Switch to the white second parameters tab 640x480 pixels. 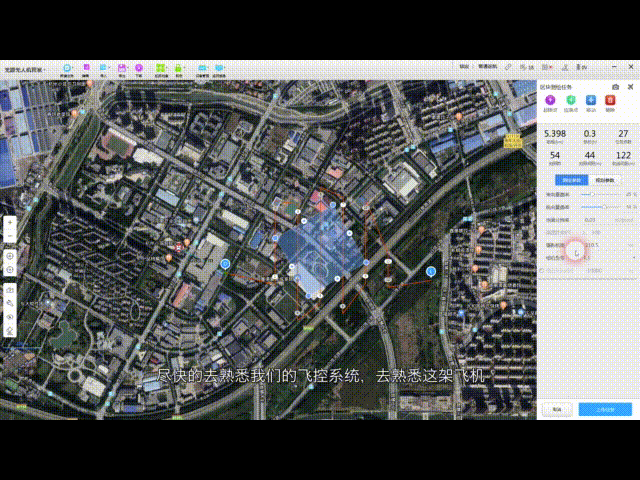(x=605, y=180)
